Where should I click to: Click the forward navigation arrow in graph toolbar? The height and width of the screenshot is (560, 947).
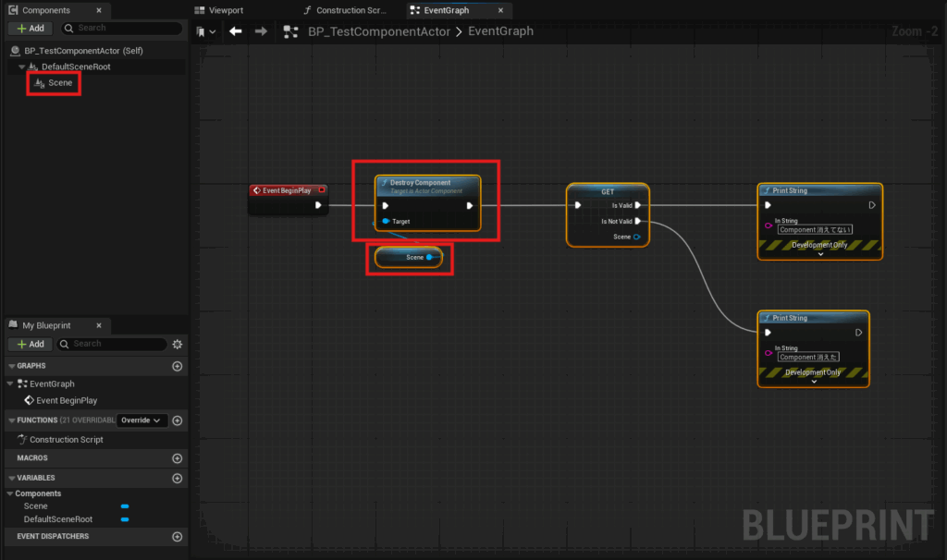(x=261, y=31)
